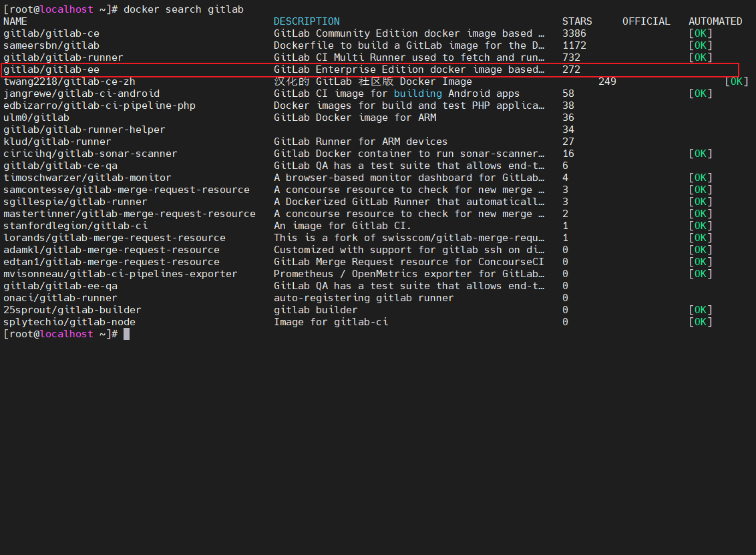Screen dimensions: 756x555
Task: Click the STARS column header
Action: tap(577, 21)
